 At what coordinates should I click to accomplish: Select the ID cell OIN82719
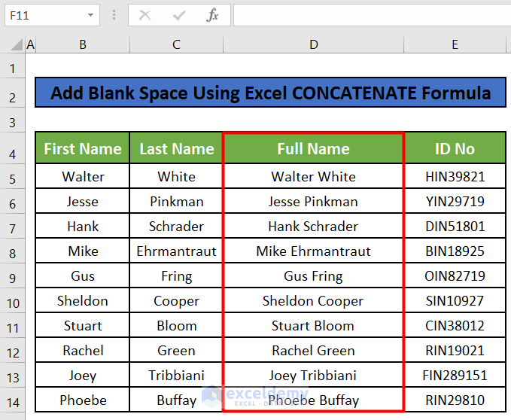(x=455, y=275)
